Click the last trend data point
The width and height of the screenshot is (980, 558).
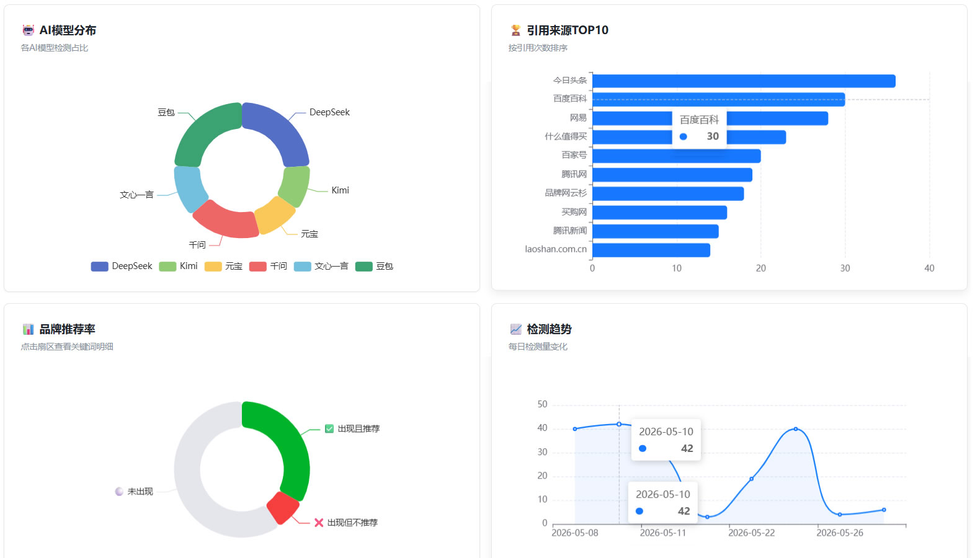[x=884, y=510]
